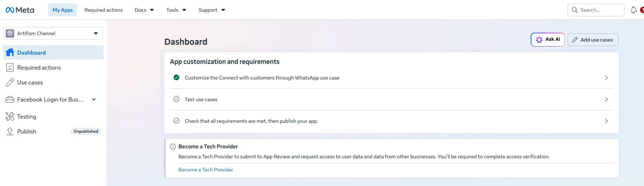Click the Dashboard page heading
644x186 pixels.
pyautogui.click(x=186, y=42)
